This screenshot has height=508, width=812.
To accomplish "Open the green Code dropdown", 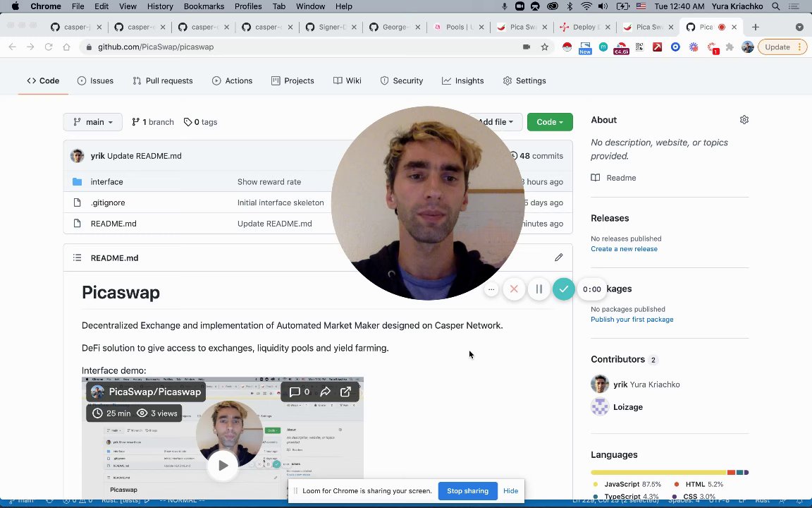I will [550, 122].
